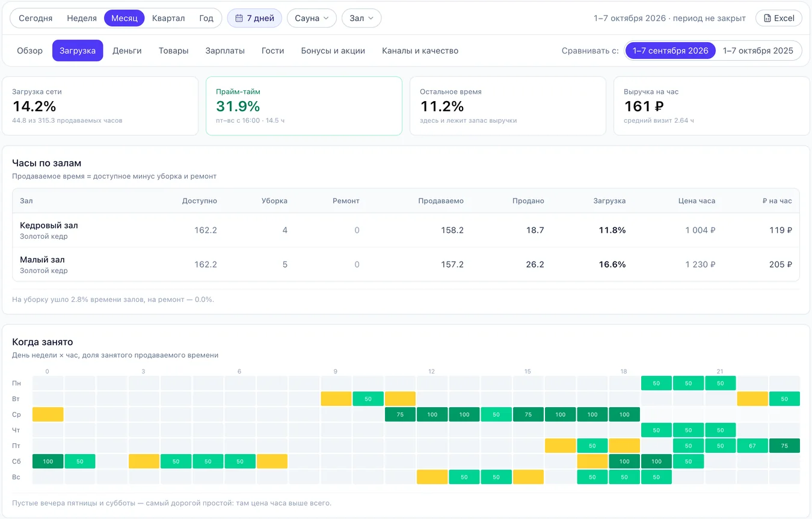812x519 pixels.
Task: Switch period to Квартал
Action: [168, 18]
